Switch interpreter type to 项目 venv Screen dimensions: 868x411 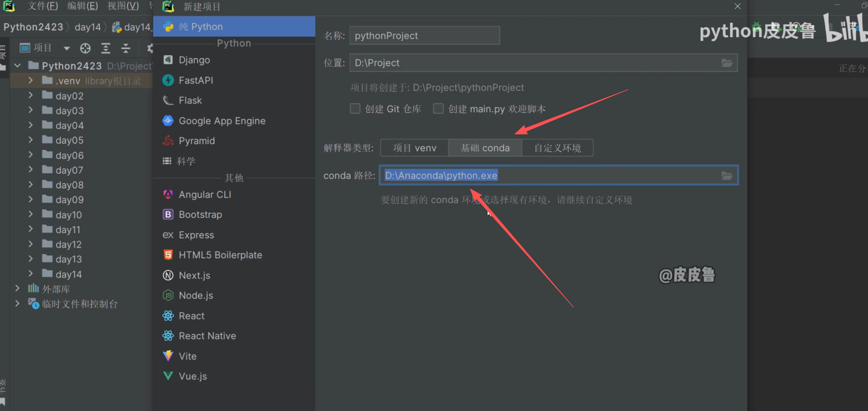pyautogui.click(x=414, y=148)
